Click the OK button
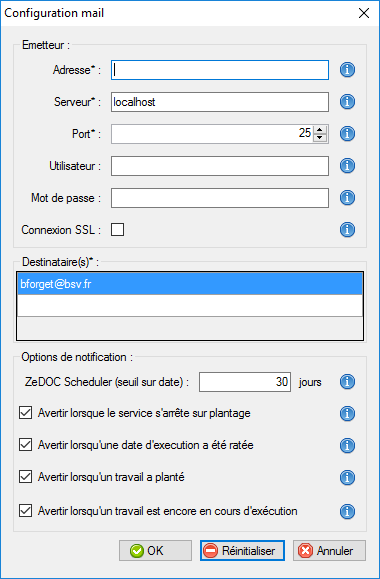The image size is (380, 579). (x=155, y=551)
